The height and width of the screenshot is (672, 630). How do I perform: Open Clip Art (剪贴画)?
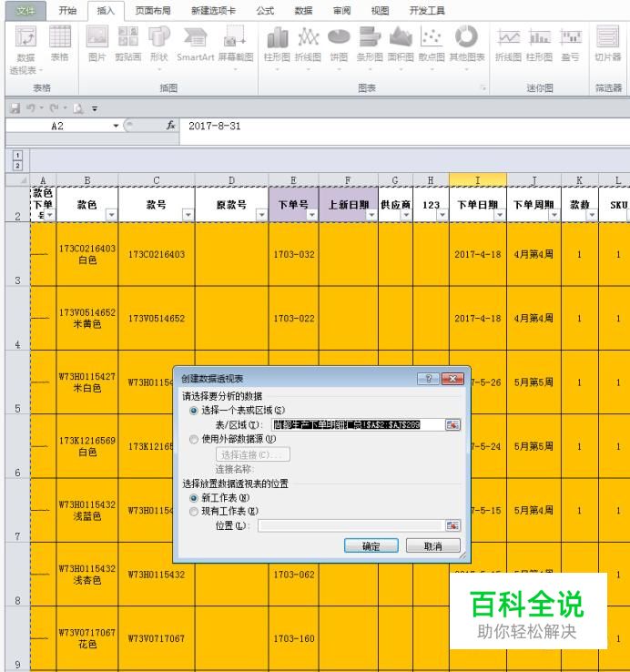127,44
